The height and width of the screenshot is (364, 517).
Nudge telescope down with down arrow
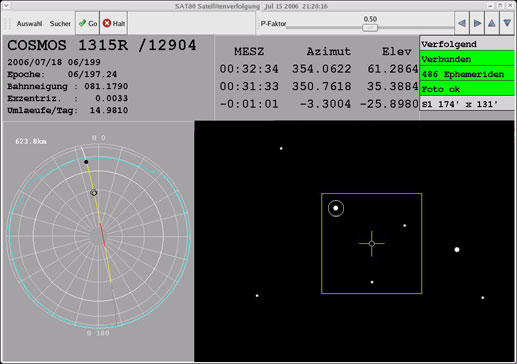click(x=507, y=23)
